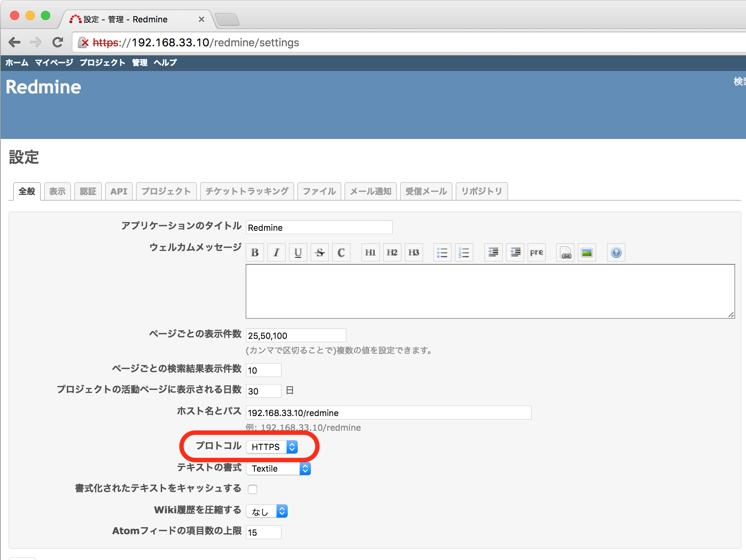Open the プロトコル dropdown showing HTTPS
Viewport: 746px width, 560px height.
coord(271,447)
